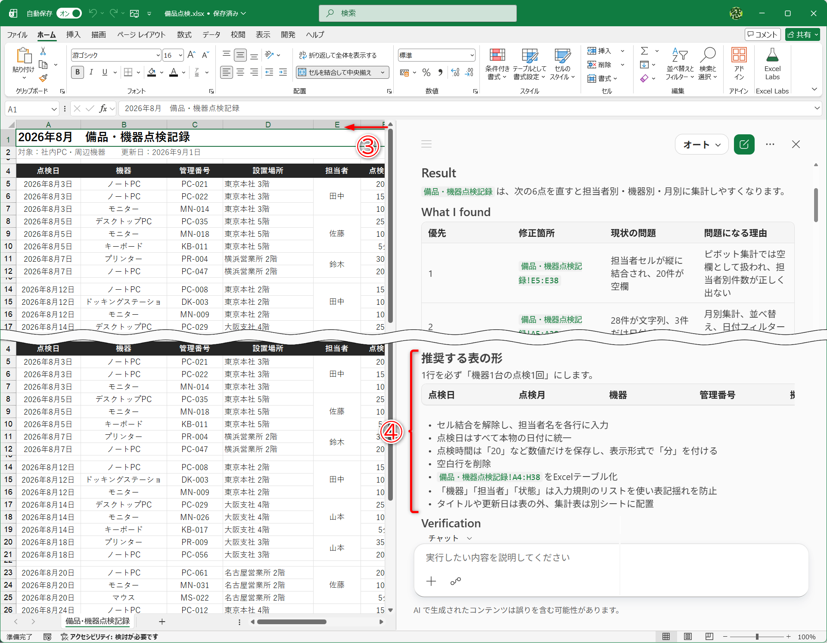
Task: Click the comma style icon
Action: coord(440,72)
